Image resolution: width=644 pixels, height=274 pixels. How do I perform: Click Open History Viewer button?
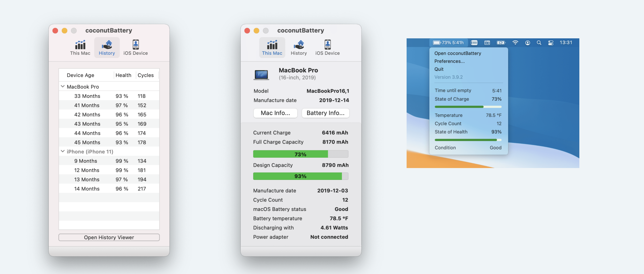(x=109, y=237)
